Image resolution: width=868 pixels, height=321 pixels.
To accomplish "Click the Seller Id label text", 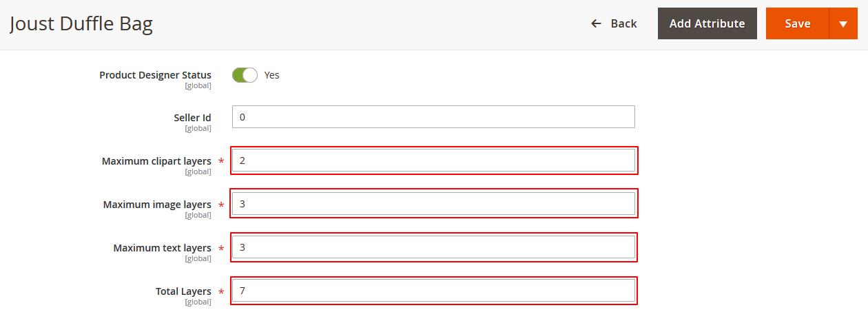I will pyautogui.click(x=192, y=118).
